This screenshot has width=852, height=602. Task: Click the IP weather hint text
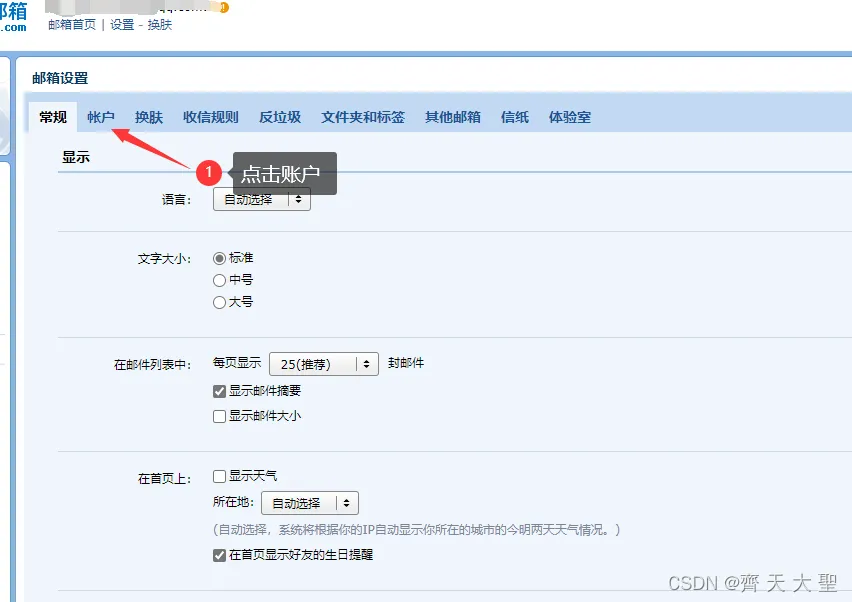coord(416,530)
